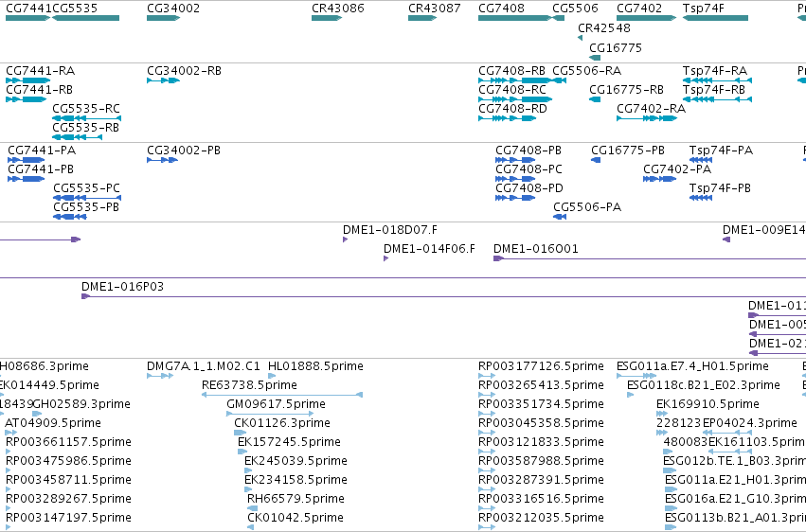Select the CG7408-PD protein feature
806x532 pixels.
(x=515, y=198)
